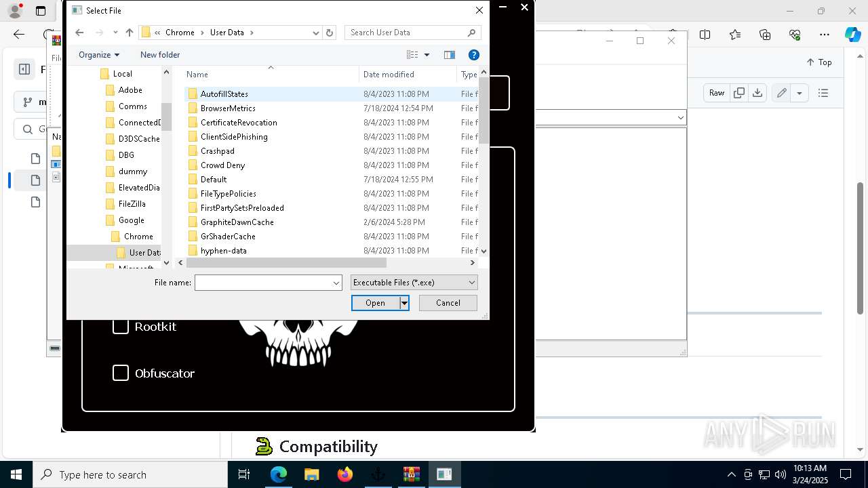The image size is (868, 488).
Task: Open the Organize menu
Action: pos(99,55)
